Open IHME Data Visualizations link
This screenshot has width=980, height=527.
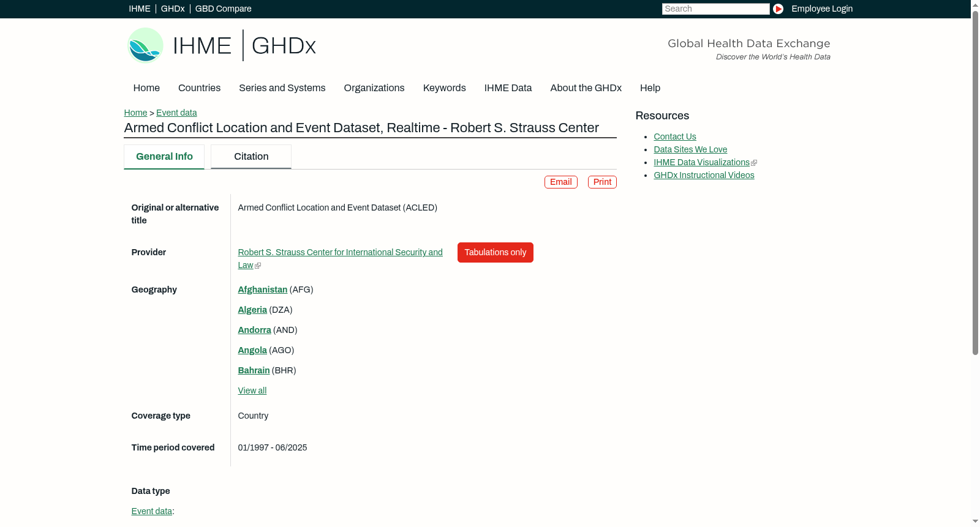point(701,163)
